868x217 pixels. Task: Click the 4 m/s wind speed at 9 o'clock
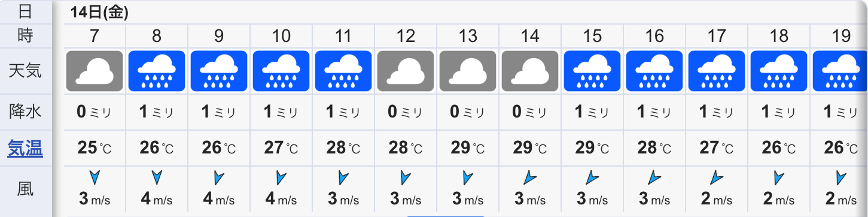click(219, 199)
